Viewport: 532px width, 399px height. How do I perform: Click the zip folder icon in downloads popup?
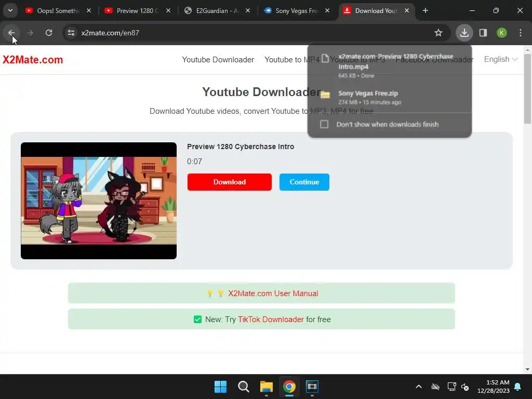(x=325, y=95)
